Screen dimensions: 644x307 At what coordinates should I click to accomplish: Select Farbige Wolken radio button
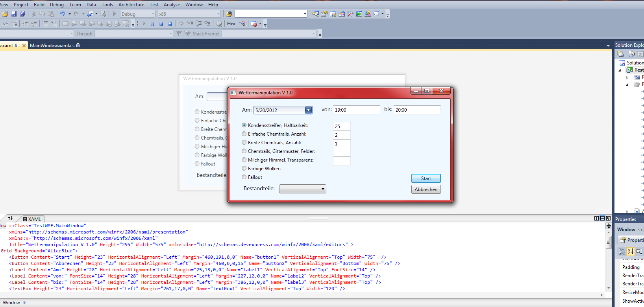244,168
